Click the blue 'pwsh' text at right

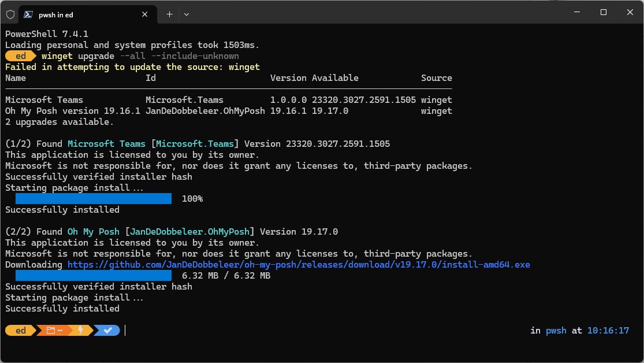coord(556,331)
